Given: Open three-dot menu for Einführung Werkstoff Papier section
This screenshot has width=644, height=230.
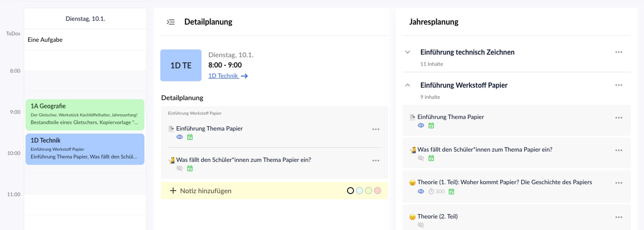Looking at the screenshot, I should [619, 85].
